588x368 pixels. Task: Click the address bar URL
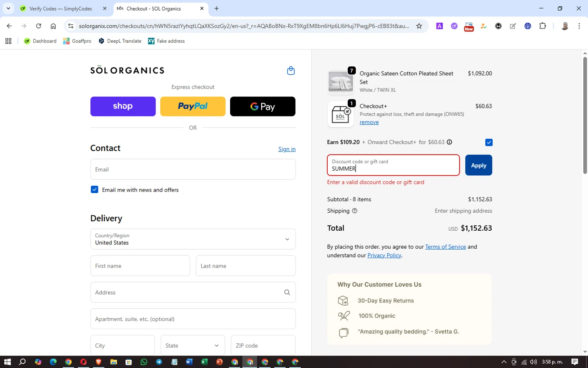tap(244, 26)
